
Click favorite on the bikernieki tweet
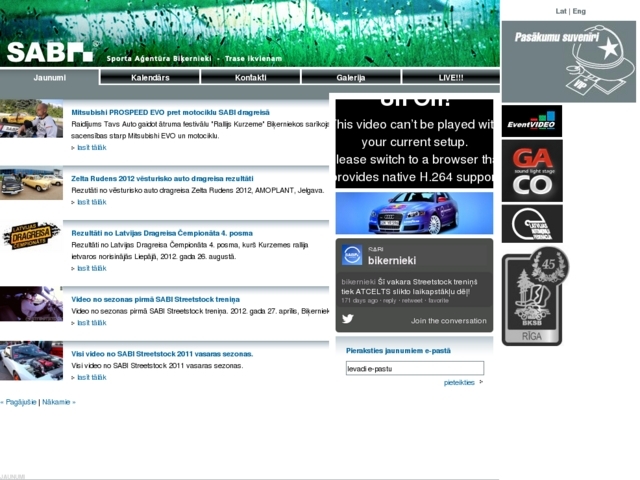pyautogui.click(x=438, y=300)
